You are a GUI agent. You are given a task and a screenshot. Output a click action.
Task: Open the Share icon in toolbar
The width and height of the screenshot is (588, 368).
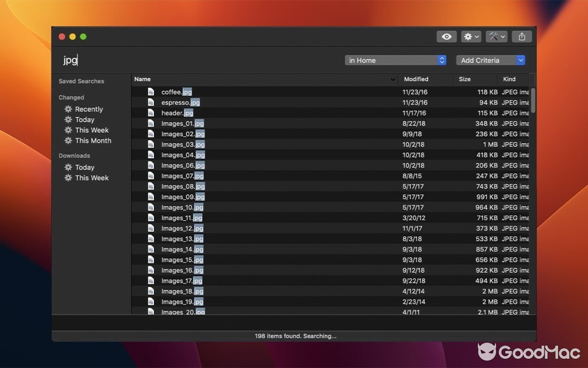(522, 36)
